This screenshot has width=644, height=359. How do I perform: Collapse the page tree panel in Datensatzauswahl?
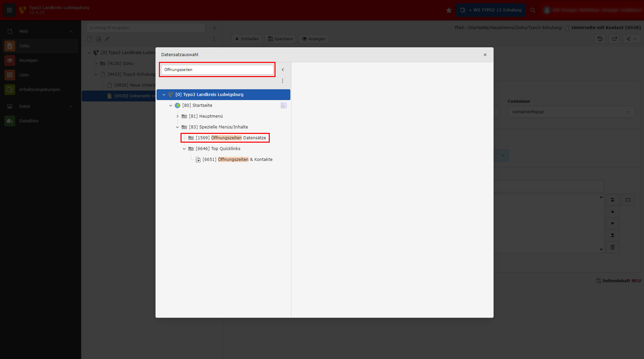coord(283,70)
